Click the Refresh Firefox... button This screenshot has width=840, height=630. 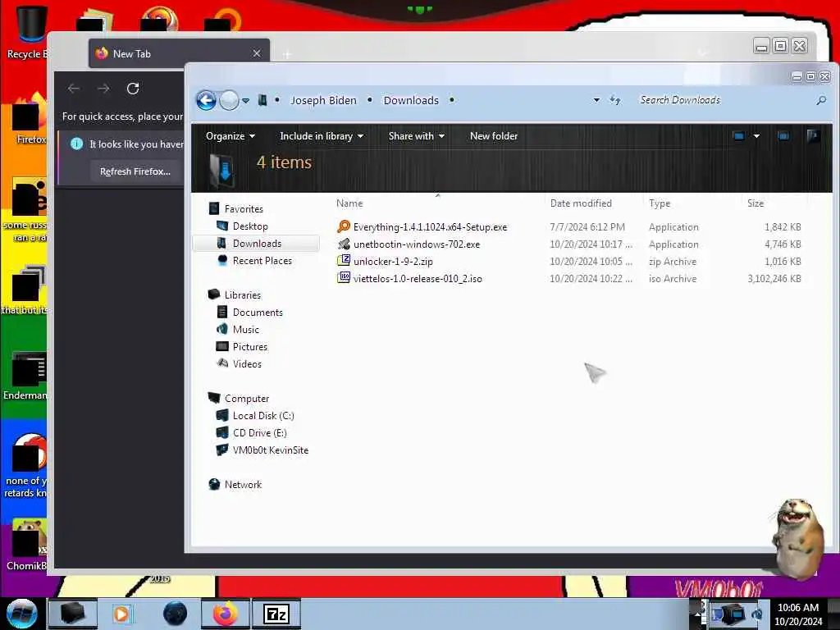(x=135, y=171)
